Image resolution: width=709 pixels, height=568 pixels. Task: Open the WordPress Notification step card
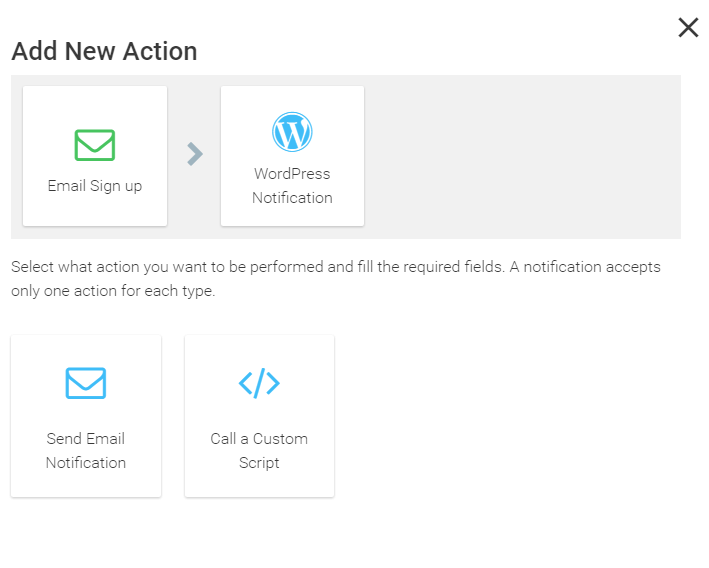click(292, 156)
